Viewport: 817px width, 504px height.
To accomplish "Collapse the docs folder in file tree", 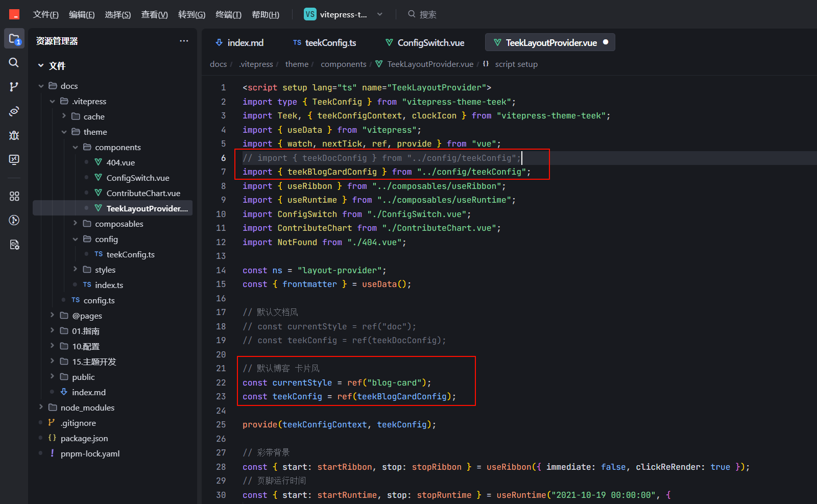I will pyautogui.click(x=41, y=86).
